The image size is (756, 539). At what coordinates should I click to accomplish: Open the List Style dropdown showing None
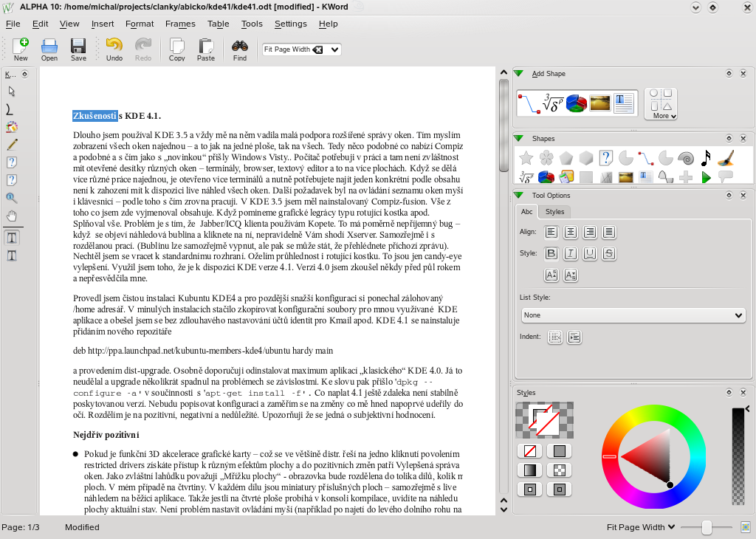click(x=633, y=315)
